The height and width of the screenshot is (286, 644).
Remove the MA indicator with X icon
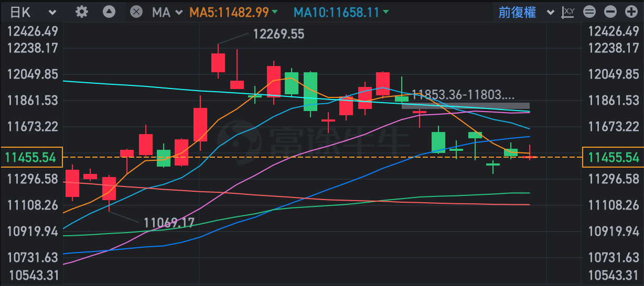tap(136, 12)
